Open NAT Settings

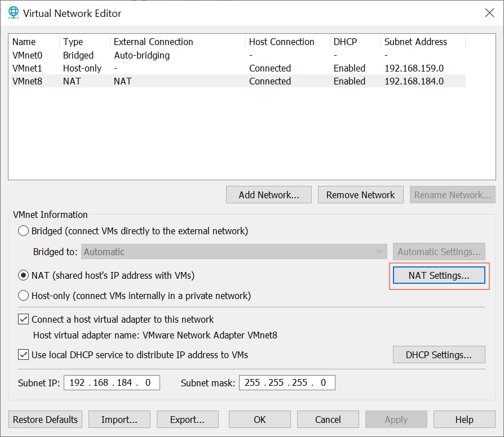point(439,275)
